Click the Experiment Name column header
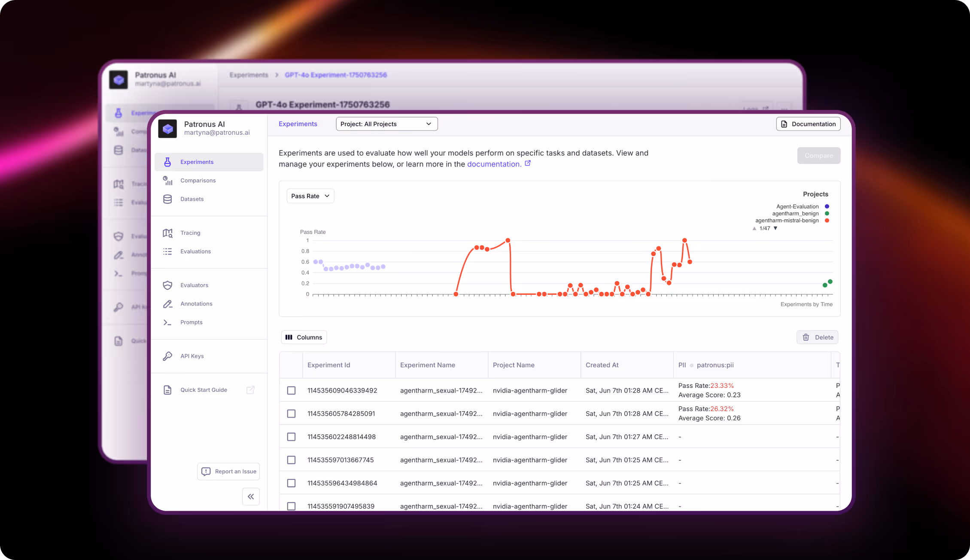Image resolution: width=970 pixels, height=560 pixels. (441, 365)
